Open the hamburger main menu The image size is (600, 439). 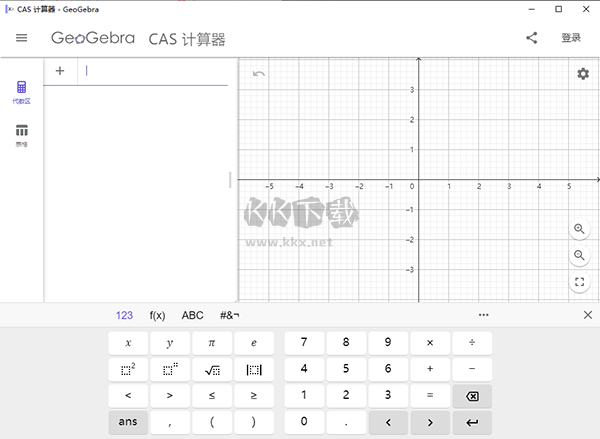21,39
